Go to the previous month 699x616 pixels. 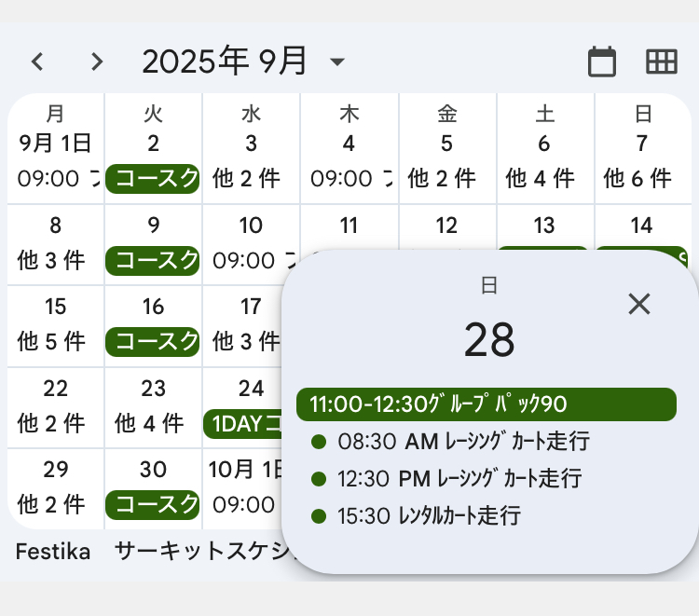(x=37, y=62)
